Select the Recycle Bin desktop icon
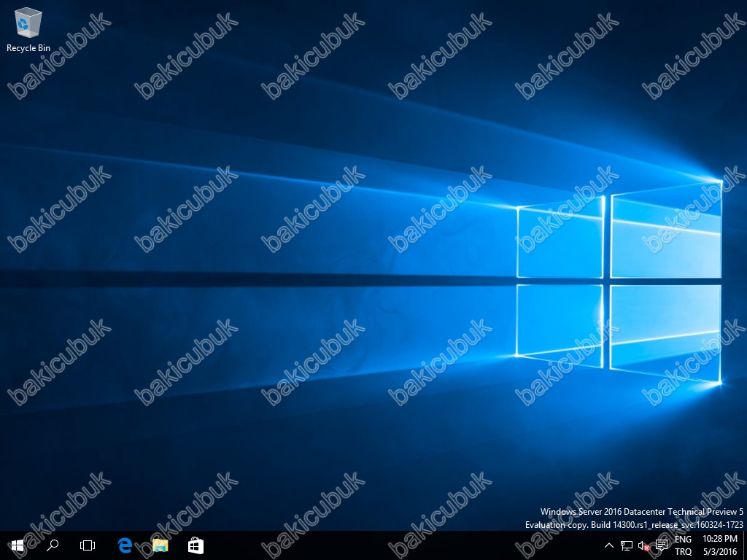 (28, 29)
